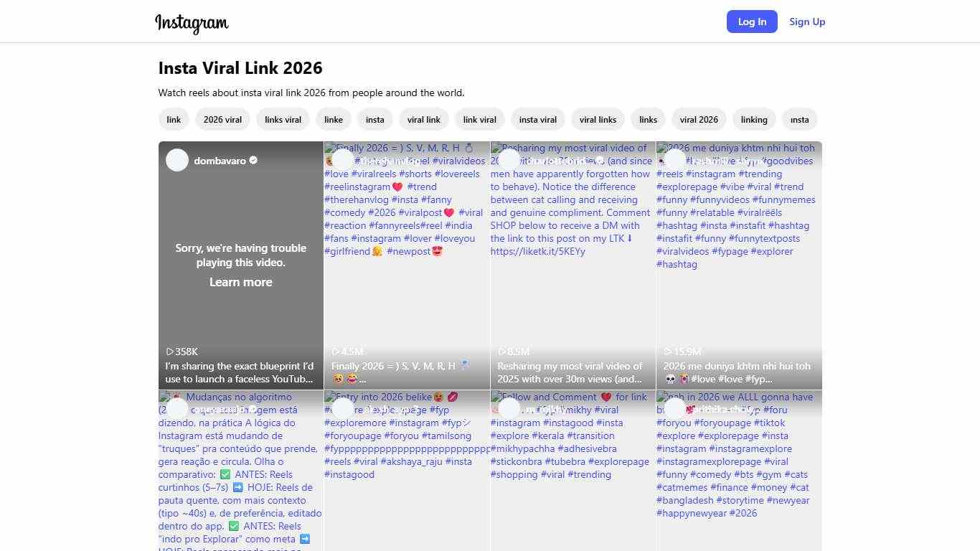
Task: Click the play count icon beside 358K
Action: (170, 352)
